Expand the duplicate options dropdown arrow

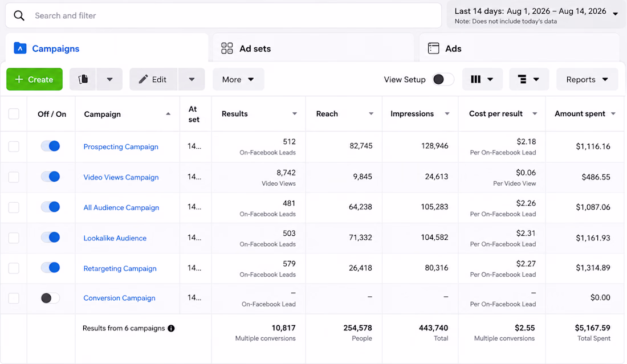109,79
